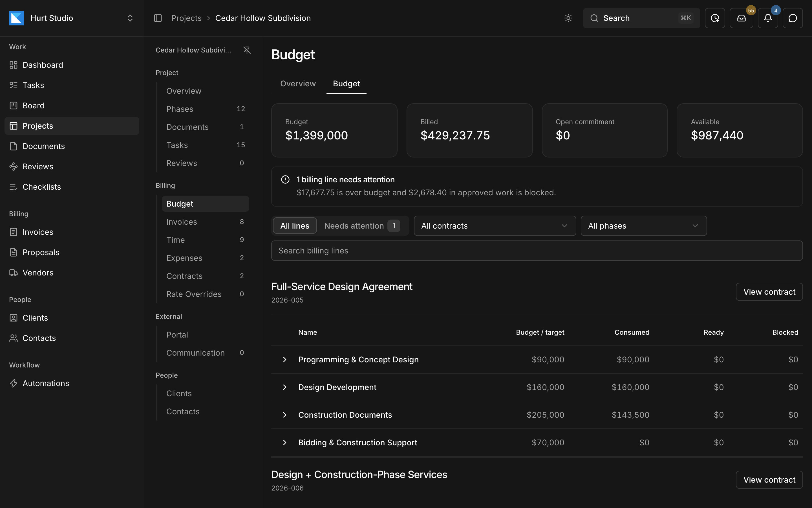Screen dimensions: 812x508
Task: Filter by Needs attention
Action: 362,226
